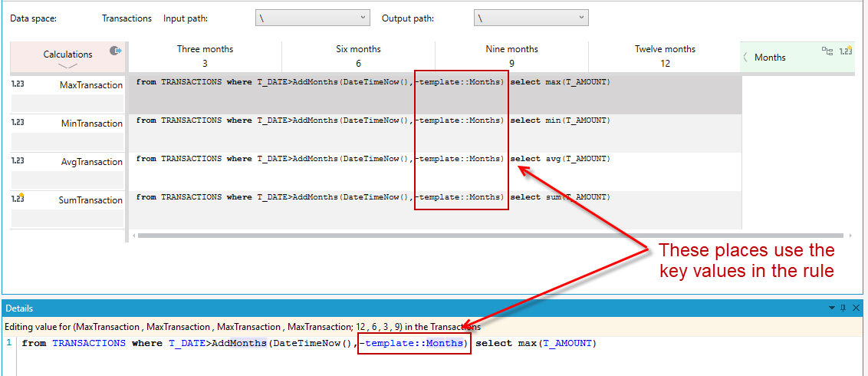Click the horizontal scrollbar under the grid
The width and height of the screenshot is (868, 376).
pos(490,236)
